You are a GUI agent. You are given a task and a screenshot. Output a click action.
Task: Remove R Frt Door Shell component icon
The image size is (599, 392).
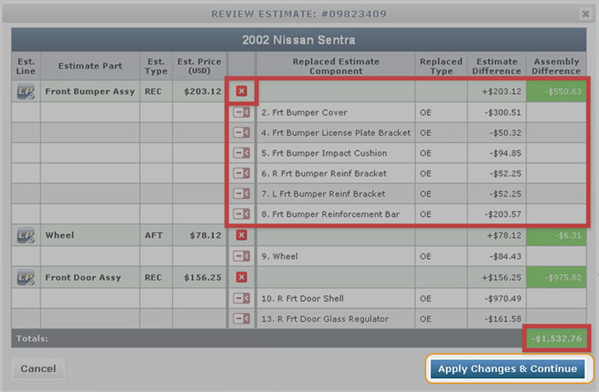coord(241,298)
